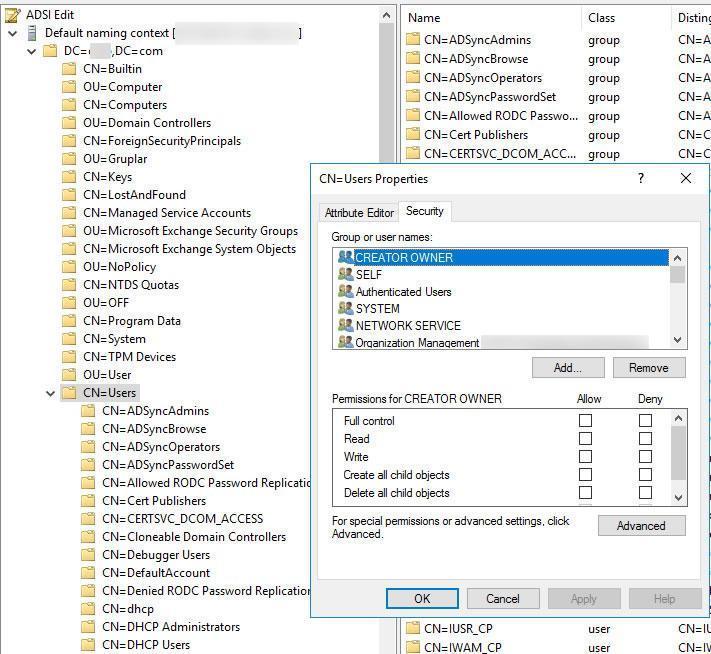Check Allow for Write permission

point(585,457)
